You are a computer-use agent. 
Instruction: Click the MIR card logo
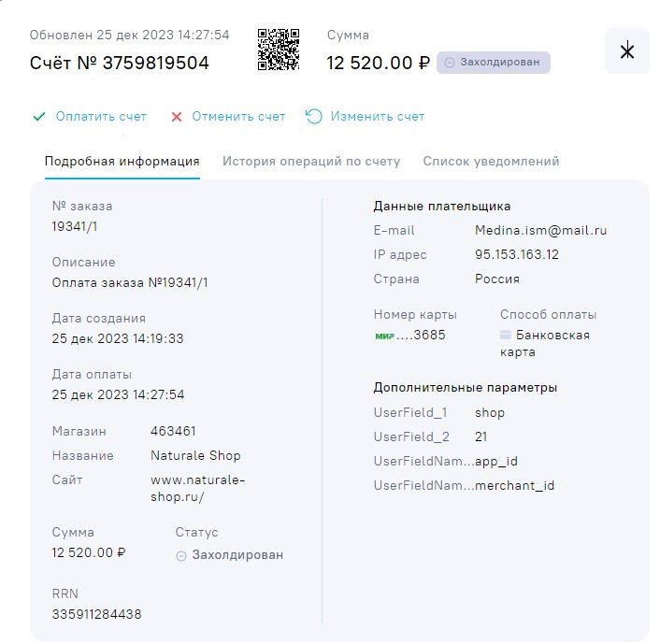coord(384,336)
